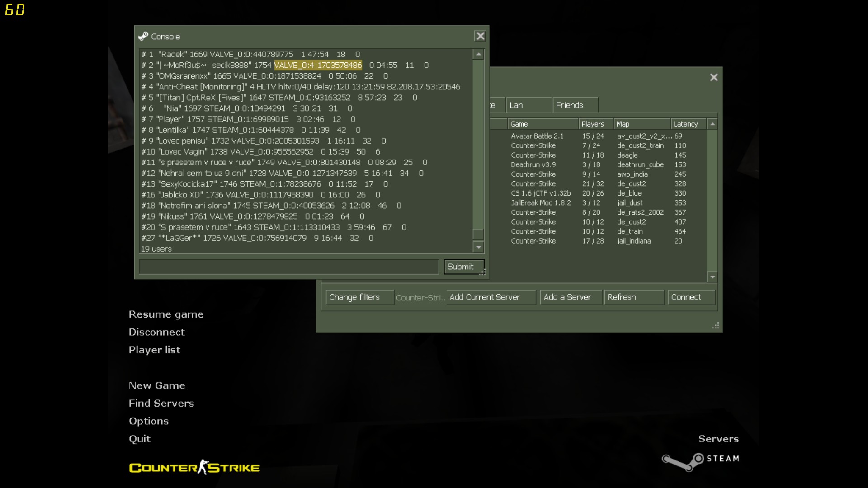This screenshot has width=868, height=488.
Task: Click Add Current Server button
Action: 491,297
